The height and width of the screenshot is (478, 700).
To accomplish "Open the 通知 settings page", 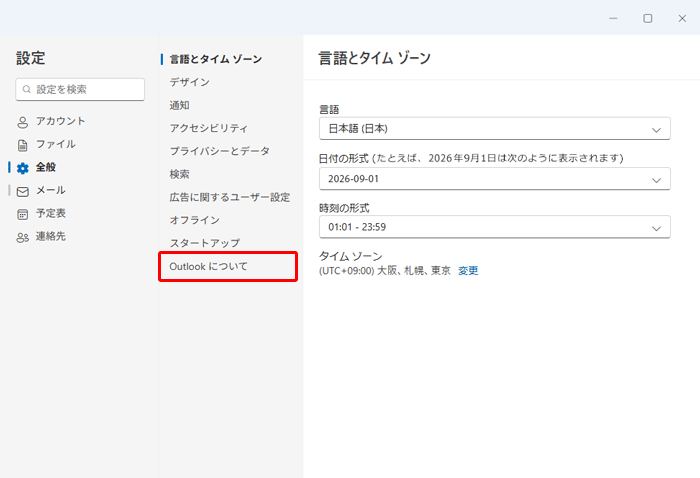I will 180,105.
